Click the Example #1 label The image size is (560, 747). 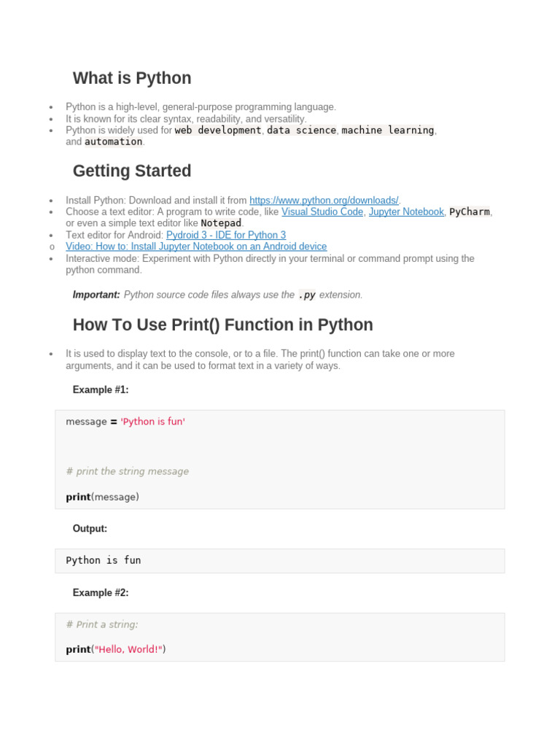pos(101,390)
